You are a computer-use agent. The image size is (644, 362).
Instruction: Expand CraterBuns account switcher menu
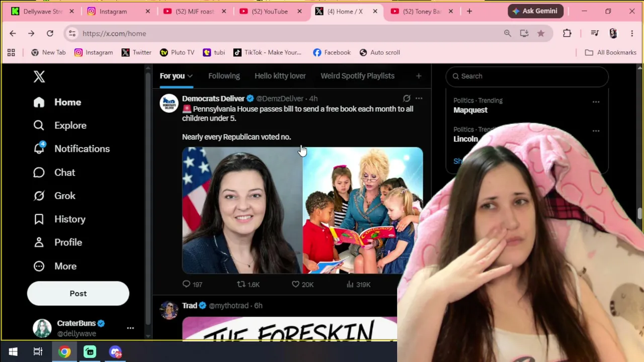coord(130,328)
